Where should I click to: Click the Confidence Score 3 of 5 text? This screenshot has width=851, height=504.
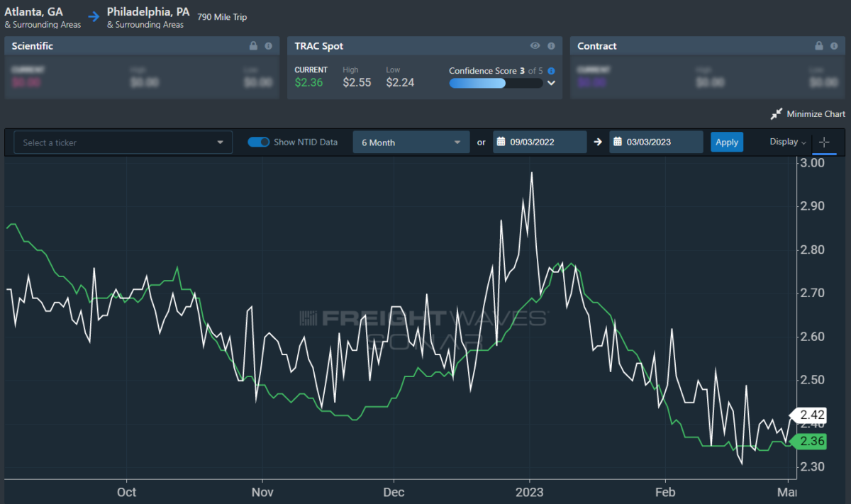tap(496, 71)
